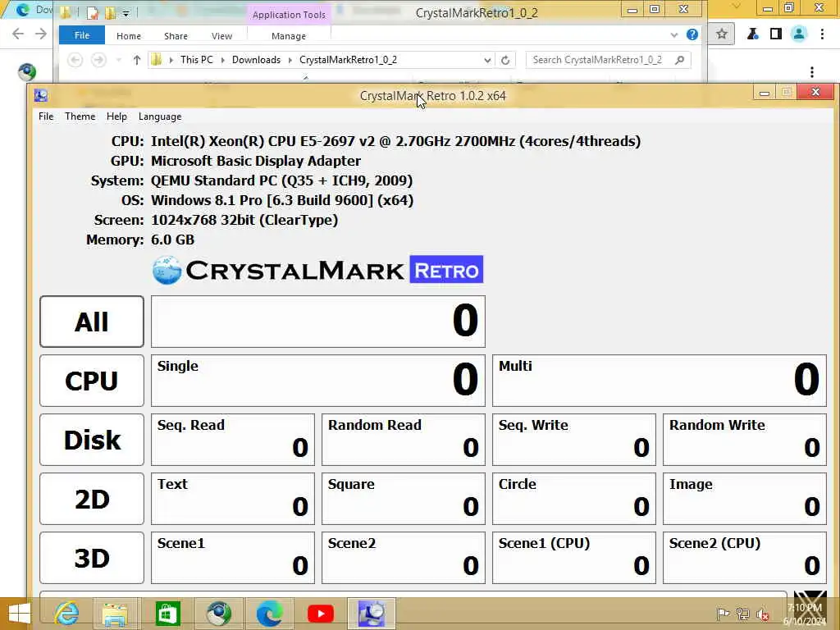Open Explorer File ribbon tab
Screen dimensions: 840x630
(x=82, y=35)
